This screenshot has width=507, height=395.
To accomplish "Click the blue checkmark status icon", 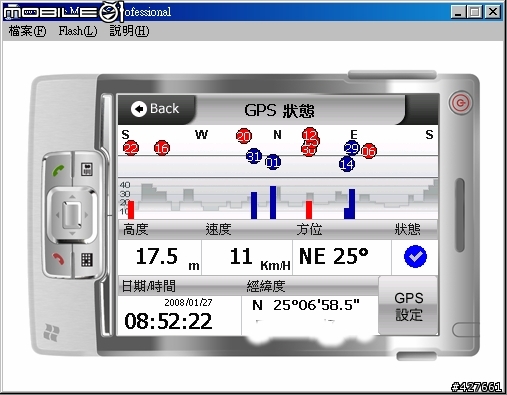I will click(415, 257).
